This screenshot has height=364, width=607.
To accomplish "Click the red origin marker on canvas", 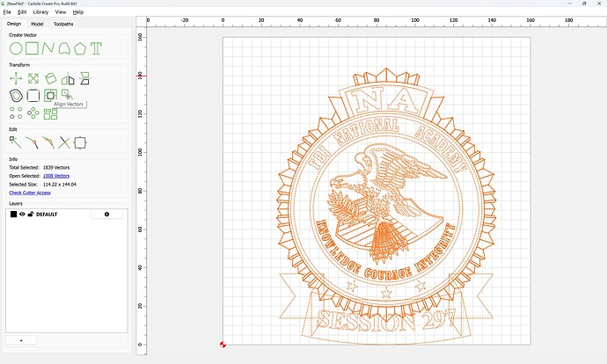I will [223, 345].
